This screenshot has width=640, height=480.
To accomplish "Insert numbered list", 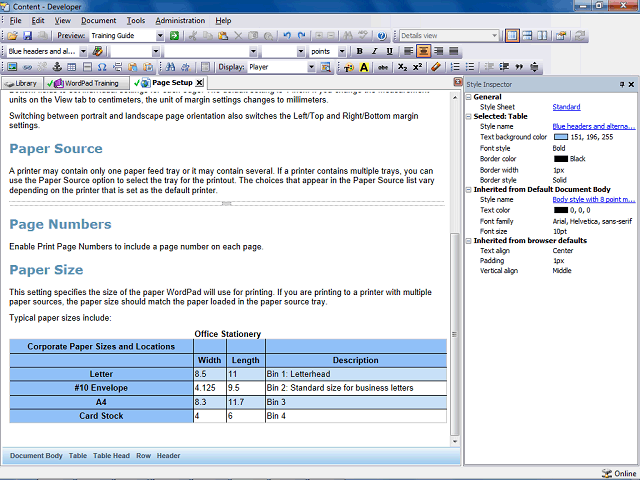I will coord(455,67).
